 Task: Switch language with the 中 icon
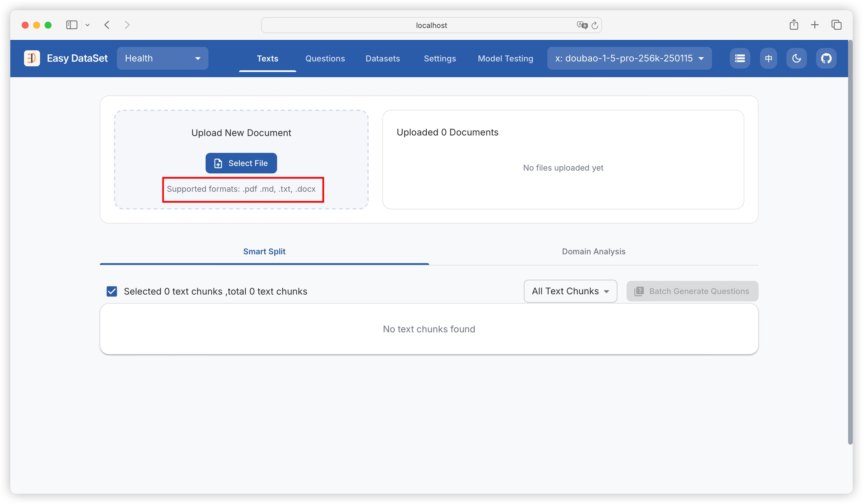[769, 58]
